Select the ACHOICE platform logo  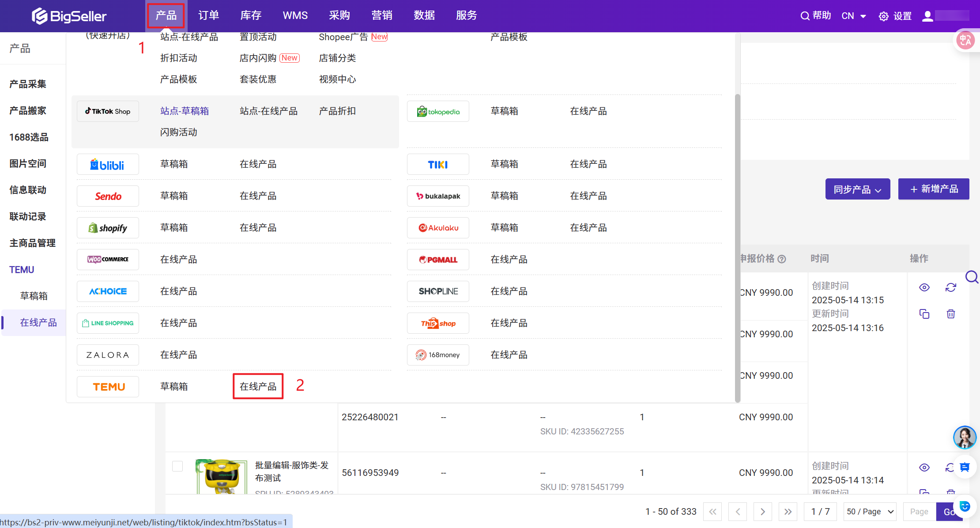pos(108,291)
